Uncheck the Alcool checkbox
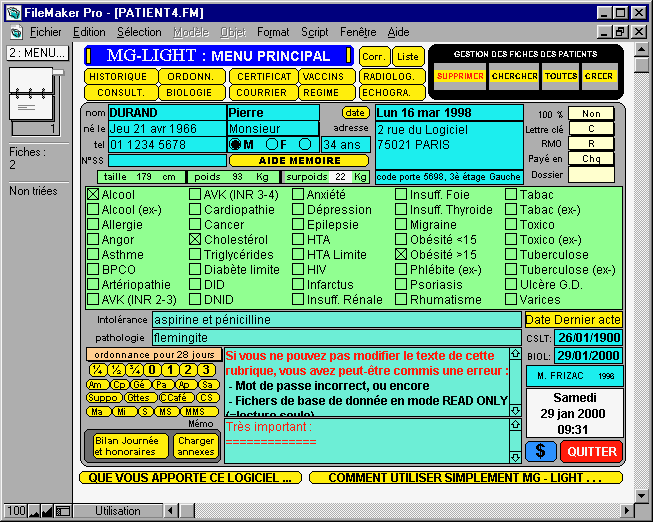Image resolution: width=653 pixels, height=522 pixels. (x=93, y=195)
